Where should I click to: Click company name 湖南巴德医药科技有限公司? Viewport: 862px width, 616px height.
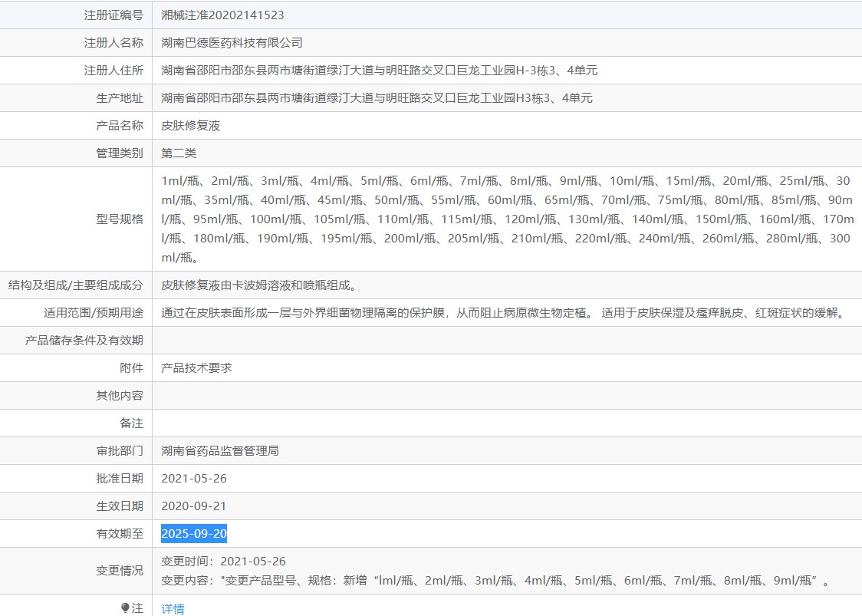pyautogui.click(x=232, y=43)
